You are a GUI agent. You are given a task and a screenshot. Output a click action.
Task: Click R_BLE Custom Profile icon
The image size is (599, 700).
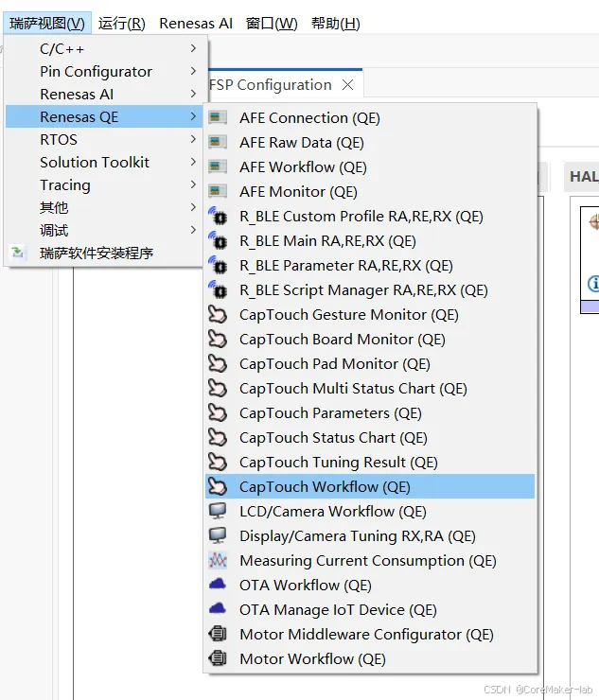click(218, 216)
